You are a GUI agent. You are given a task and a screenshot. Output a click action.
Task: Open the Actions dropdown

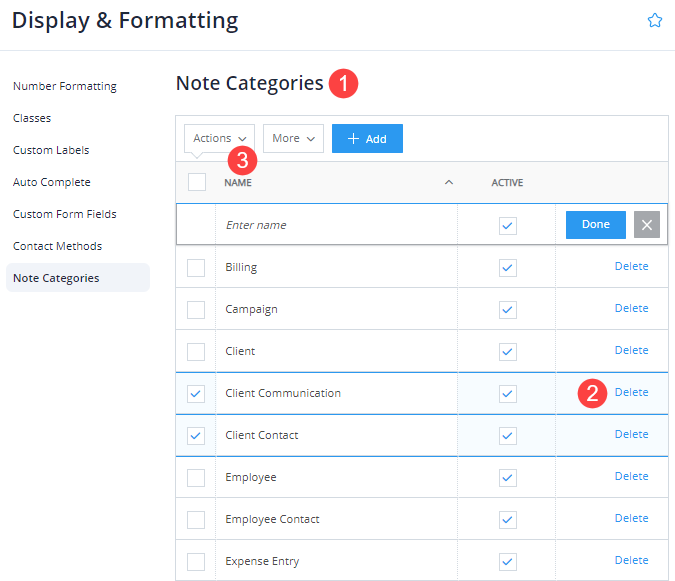pos(219,139)
